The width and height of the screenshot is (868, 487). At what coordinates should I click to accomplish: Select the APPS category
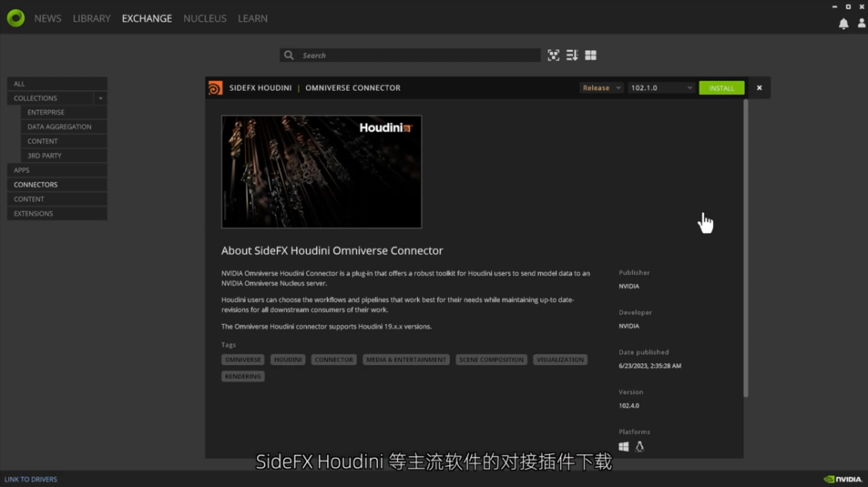[57, 170]
